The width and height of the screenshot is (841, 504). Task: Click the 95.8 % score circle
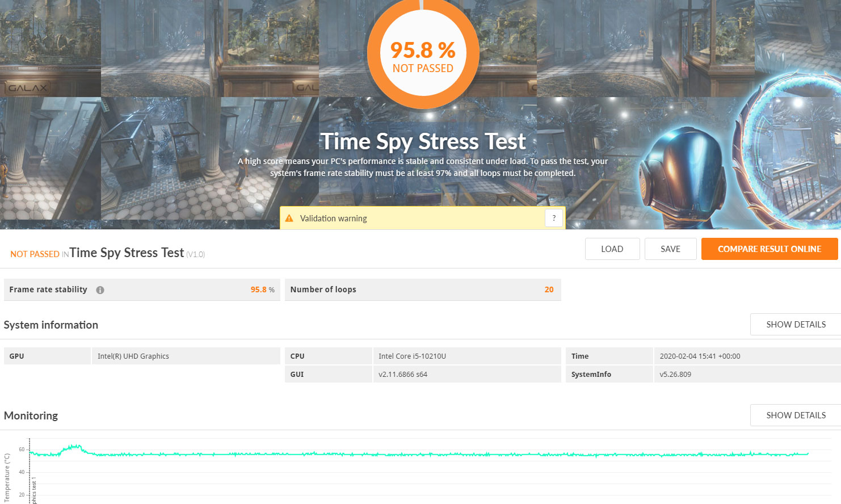point(423,54)
